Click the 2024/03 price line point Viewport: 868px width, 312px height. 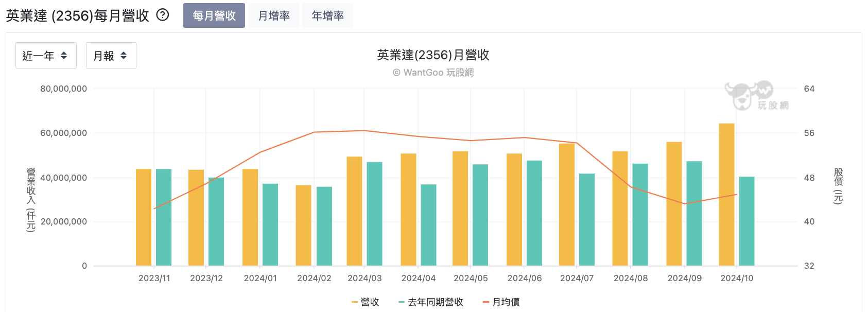tap(364, 131)
